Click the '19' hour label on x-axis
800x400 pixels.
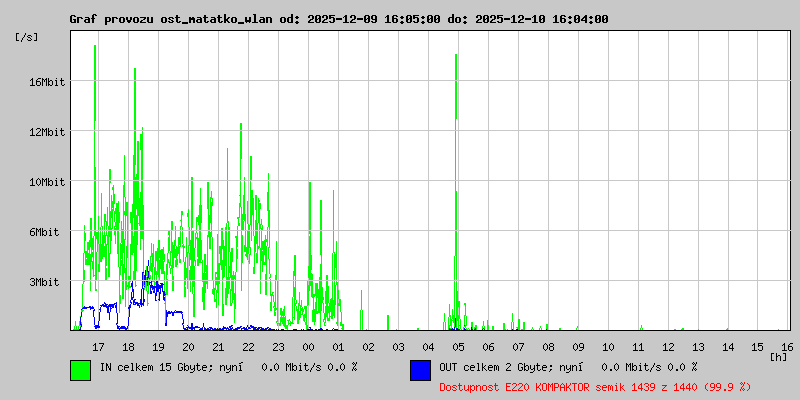coord(159,347)
